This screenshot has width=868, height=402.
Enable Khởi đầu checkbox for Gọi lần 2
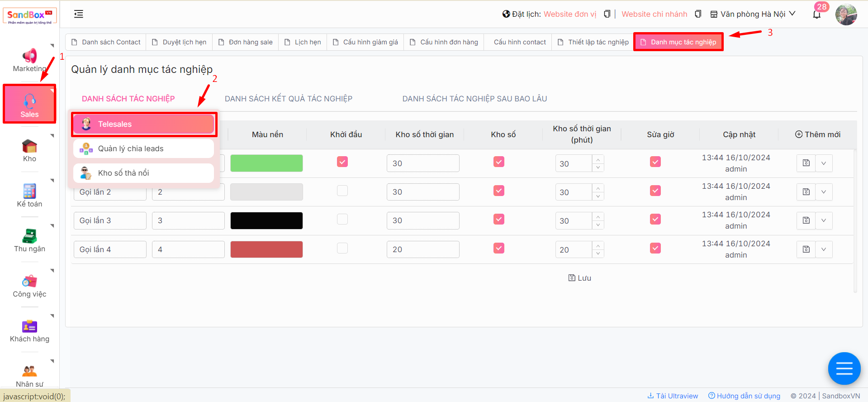tap(342, 191)
